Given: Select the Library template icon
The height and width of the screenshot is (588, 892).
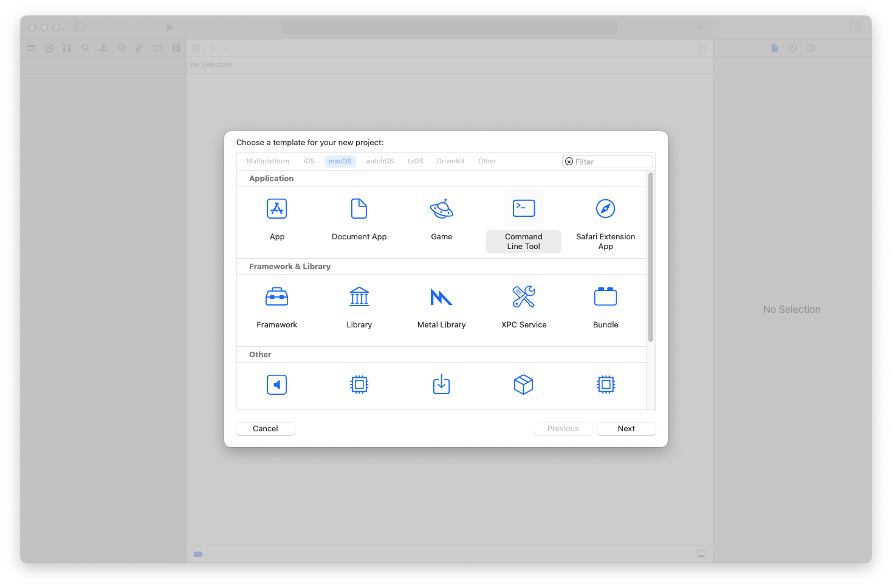Looking at the screenshot, I should tap(359, 297).
